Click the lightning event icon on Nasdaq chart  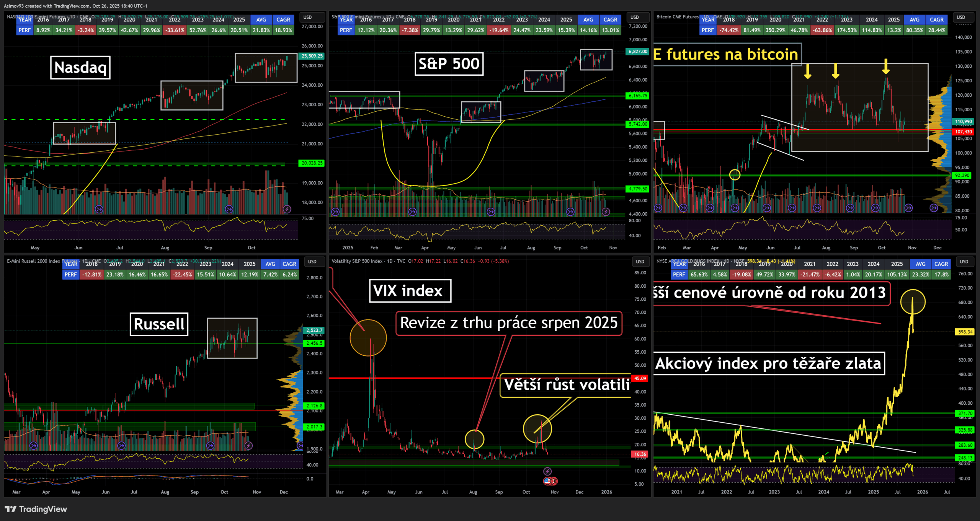click(x=287, y=209)
